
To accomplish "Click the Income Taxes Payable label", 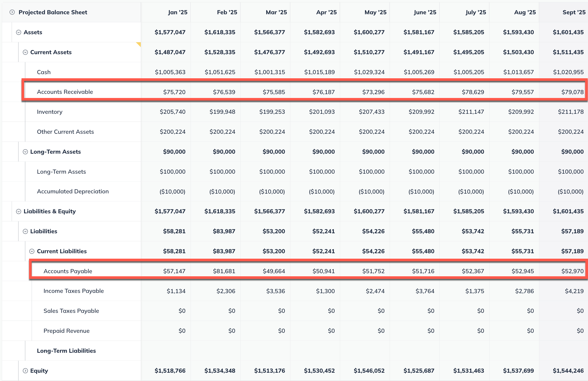I will [x=74, y=291].
